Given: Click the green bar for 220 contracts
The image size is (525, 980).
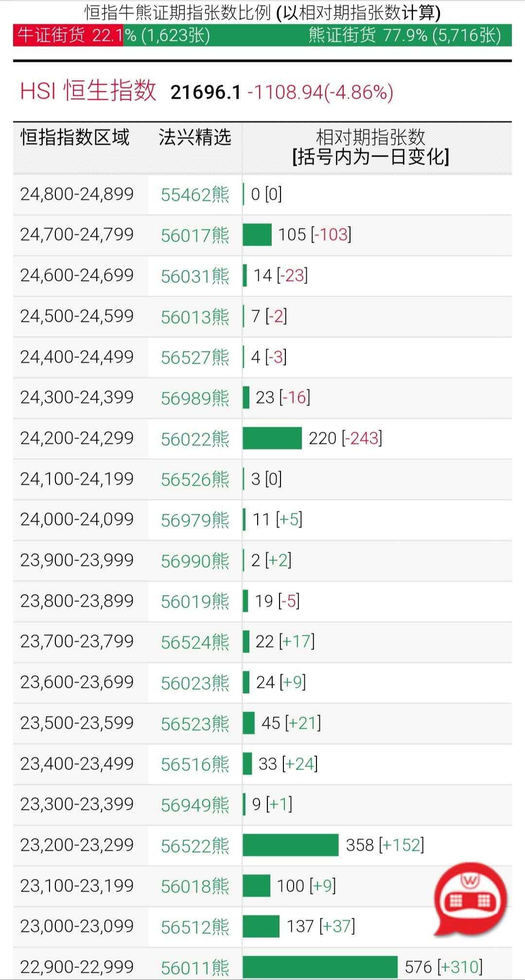Looking at the screenshot, I should click(272, 438).
